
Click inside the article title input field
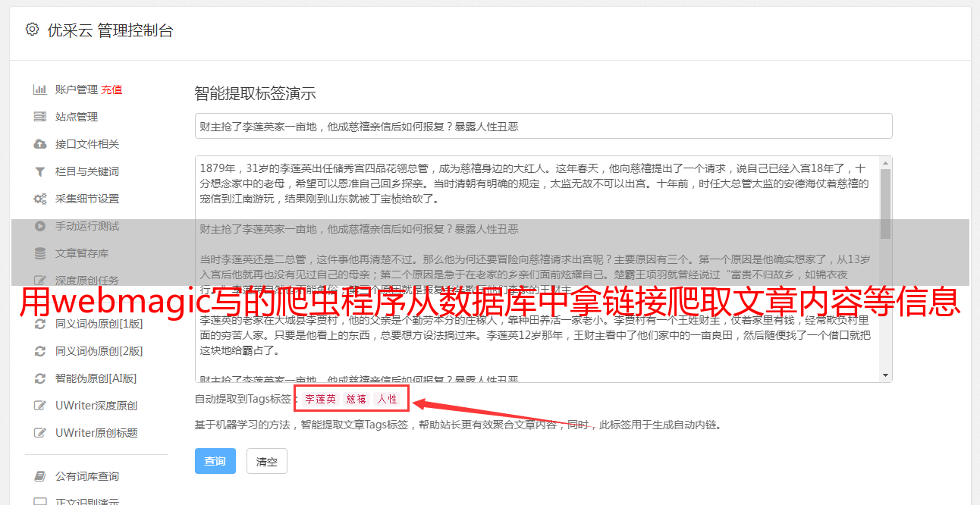pos(543,126)
